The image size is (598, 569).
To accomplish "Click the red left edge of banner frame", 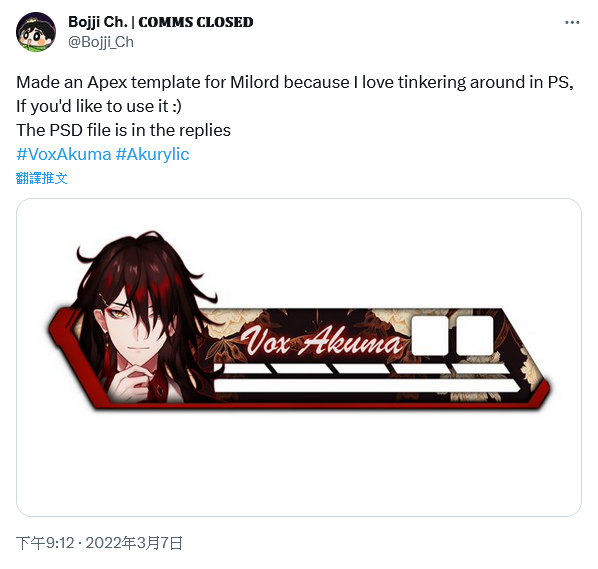I will (x=67, y=345).
